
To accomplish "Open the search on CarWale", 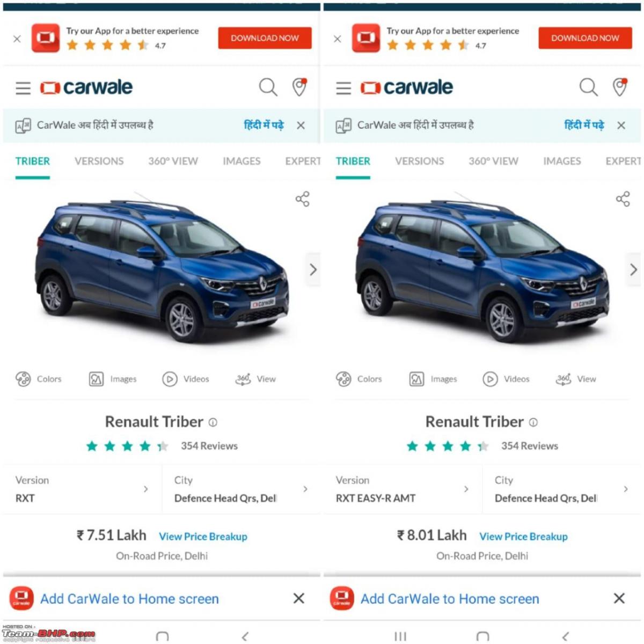I will click(x=268, y=87).
